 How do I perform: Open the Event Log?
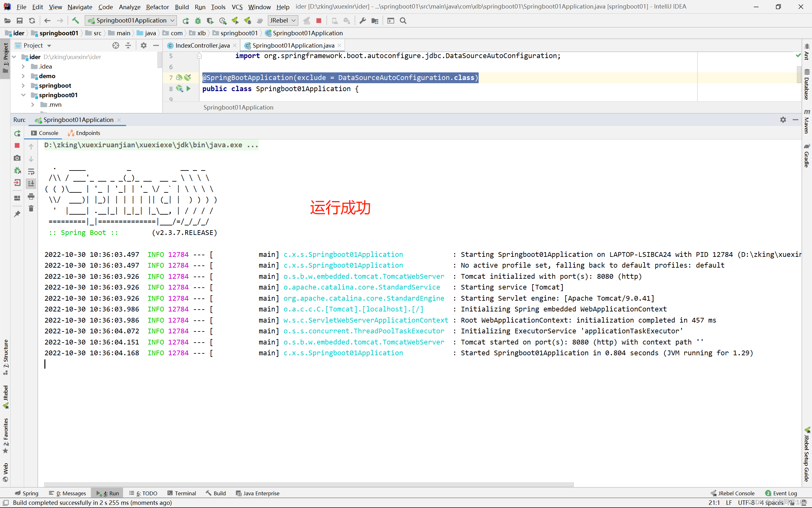coord(781,493)
